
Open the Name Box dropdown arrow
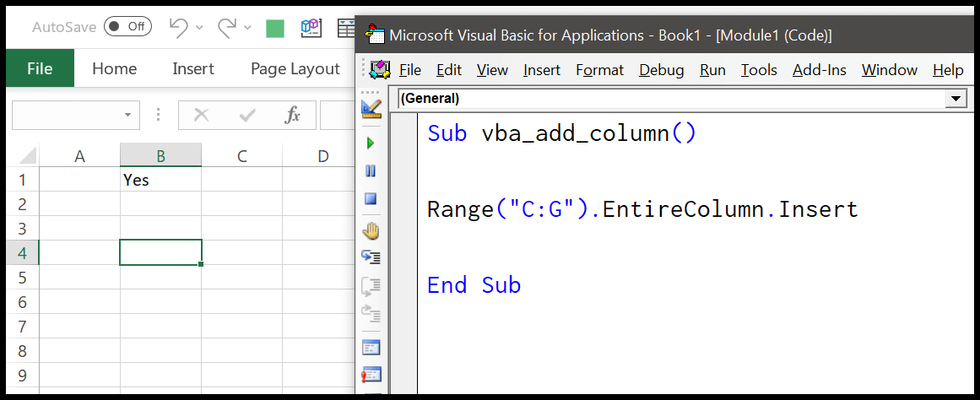(x=127, y=115)
